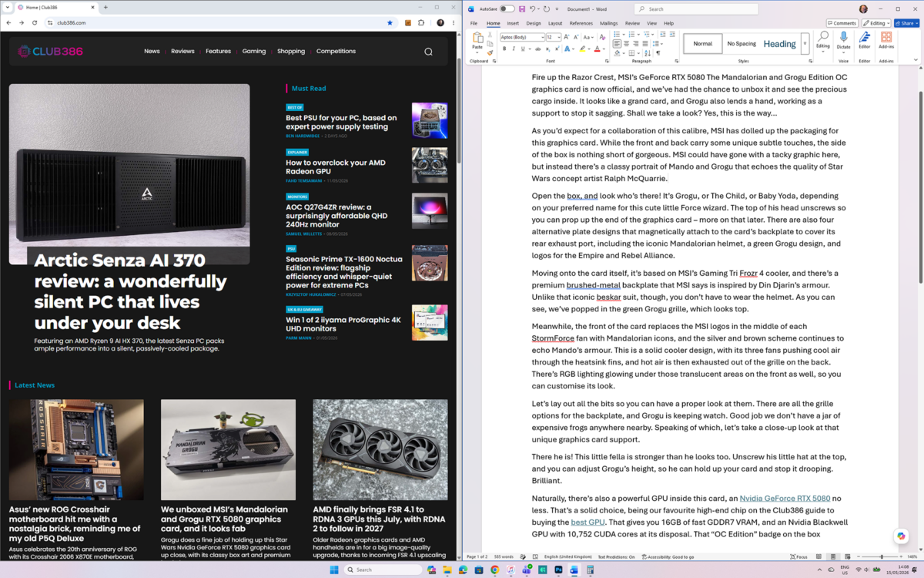Click the Clear All Formatting icon

tap(602, 37)
